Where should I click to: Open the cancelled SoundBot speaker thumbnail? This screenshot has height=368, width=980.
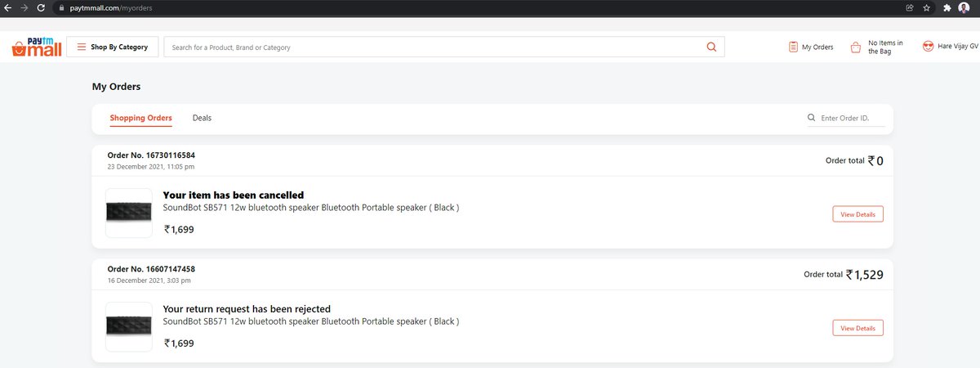tap(129, 213)
